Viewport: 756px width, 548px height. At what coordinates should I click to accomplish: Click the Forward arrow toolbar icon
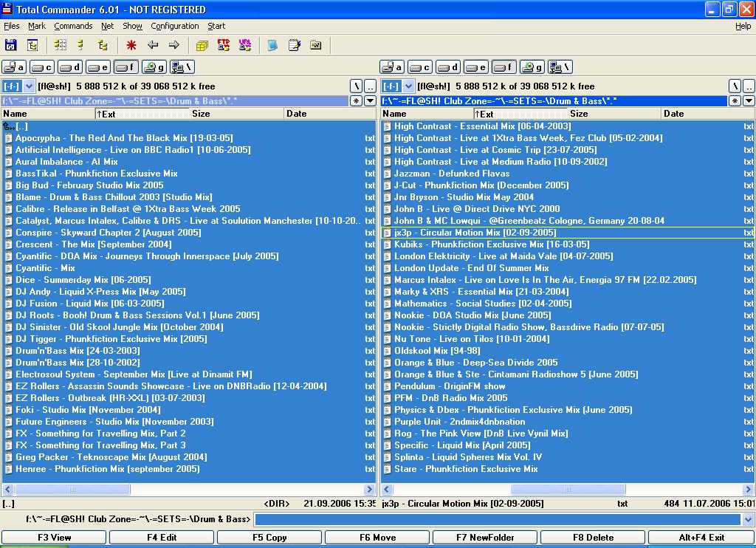click(x=174, y=45)
